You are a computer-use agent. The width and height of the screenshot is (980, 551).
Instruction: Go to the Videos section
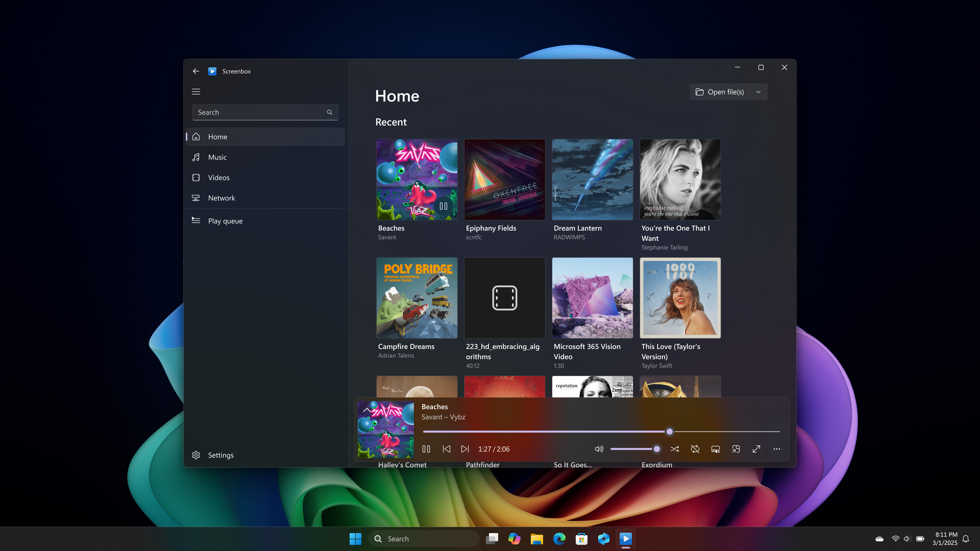(x=219, y=178)
